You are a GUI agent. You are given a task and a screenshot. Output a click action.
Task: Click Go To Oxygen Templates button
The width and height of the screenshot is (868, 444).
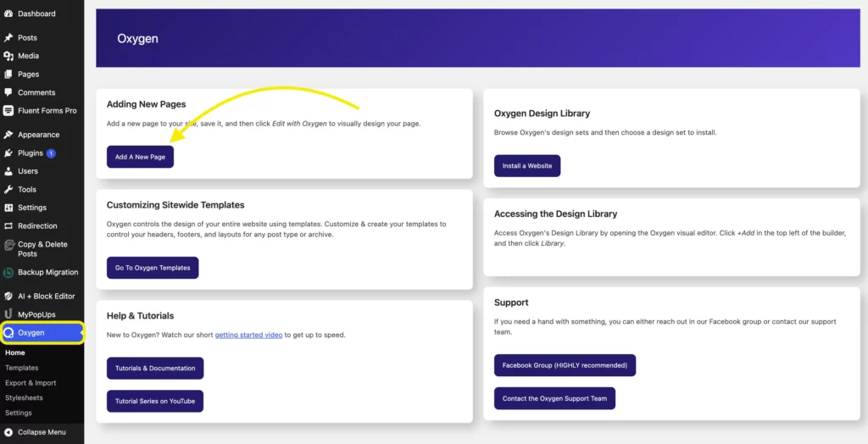[x=153, y=268]
